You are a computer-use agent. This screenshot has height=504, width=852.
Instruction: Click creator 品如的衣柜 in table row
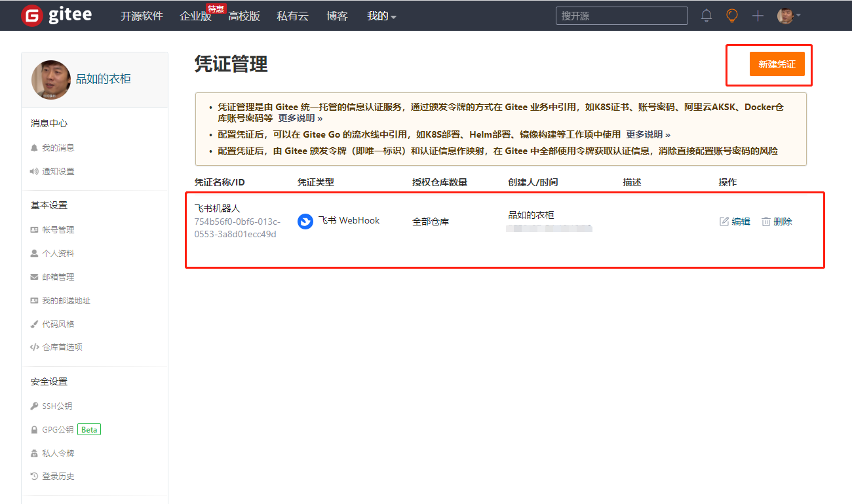(x=531, y=215)
